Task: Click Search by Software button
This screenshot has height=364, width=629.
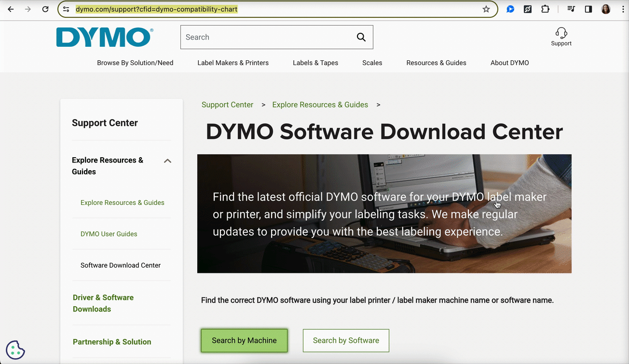Action: tap(346, 340)
